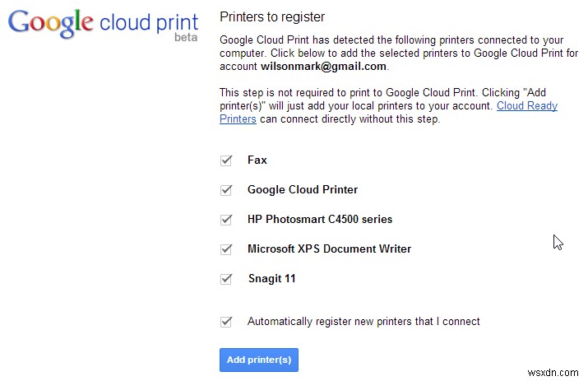Disable automatically register new printers checkbox
The image size is (588, 381).
coord(226,322)
